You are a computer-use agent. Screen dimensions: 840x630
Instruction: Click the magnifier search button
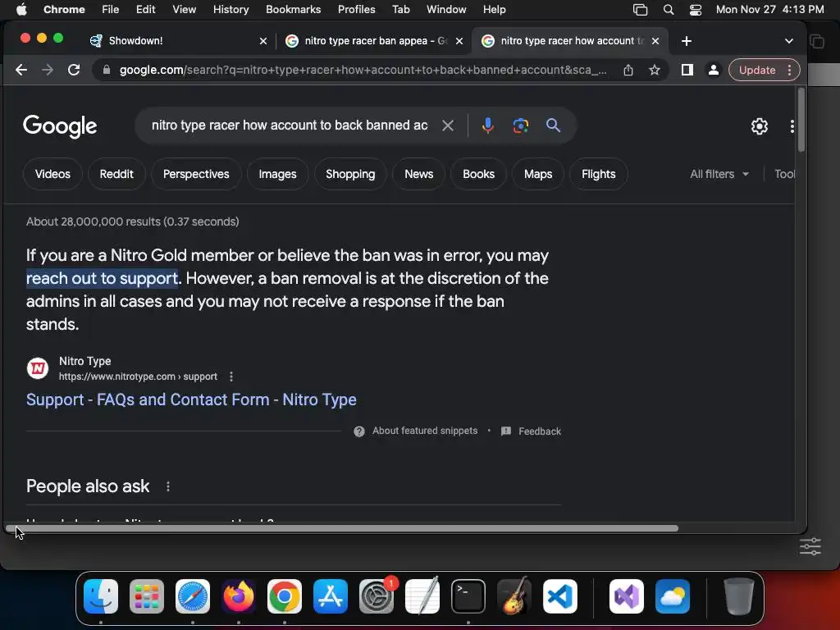pos(553,126)
